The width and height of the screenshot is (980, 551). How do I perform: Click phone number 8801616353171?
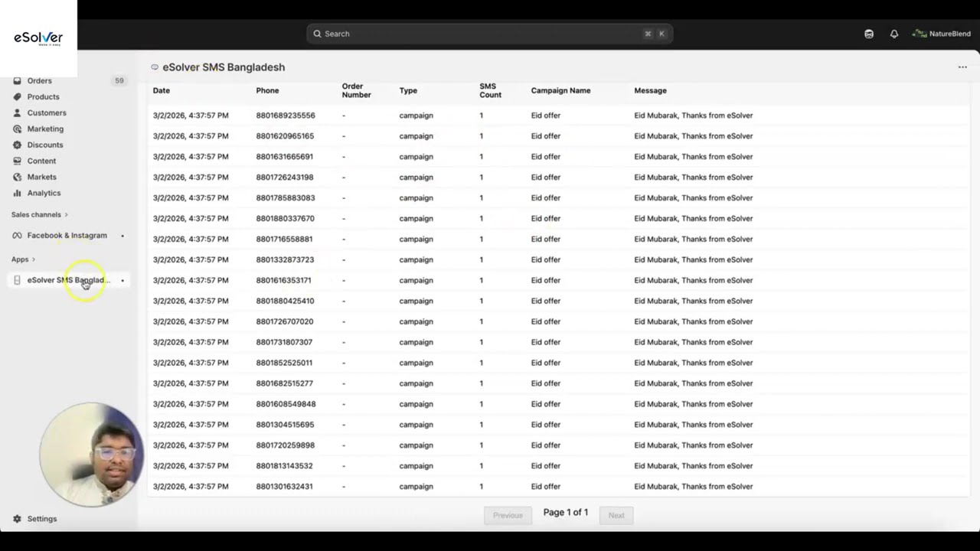pos(283,281)
